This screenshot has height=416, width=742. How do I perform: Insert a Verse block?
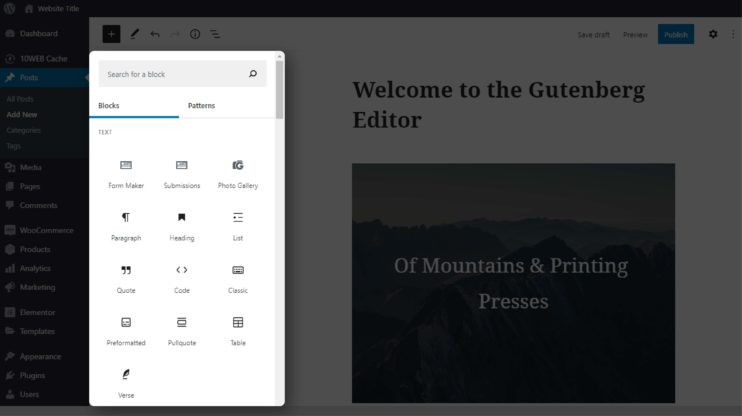tap(126, 384)
